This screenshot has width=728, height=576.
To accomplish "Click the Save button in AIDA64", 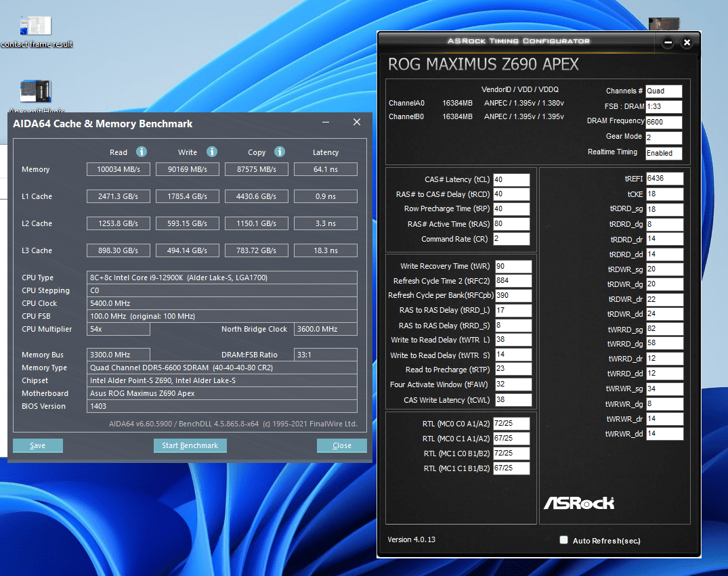I will [38, 445].
